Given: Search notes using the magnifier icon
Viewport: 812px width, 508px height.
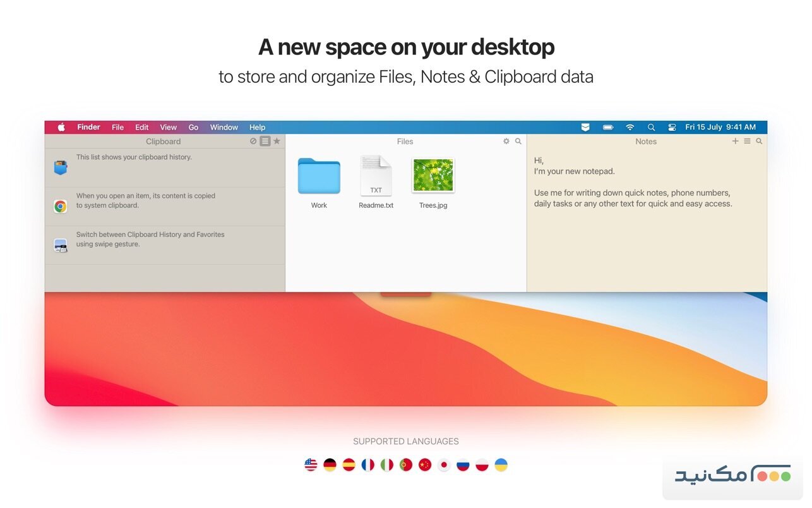Looking at the screenshot, I should click(x=759, y=142).
